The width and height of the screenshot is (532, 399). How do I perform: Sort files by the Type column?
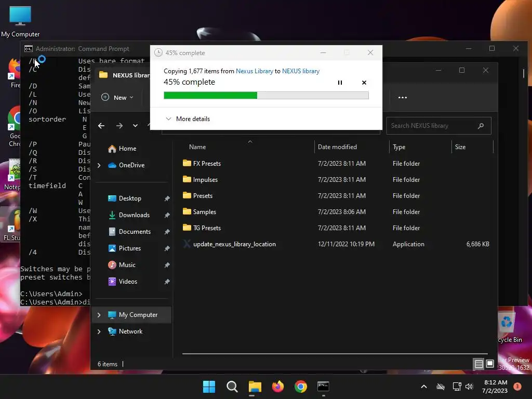point(399,147)
